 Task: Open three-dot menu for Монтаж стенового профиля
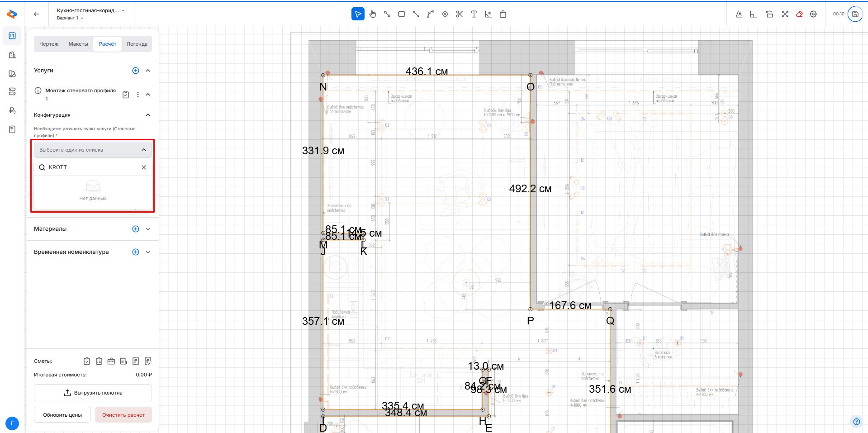(138, 95)
